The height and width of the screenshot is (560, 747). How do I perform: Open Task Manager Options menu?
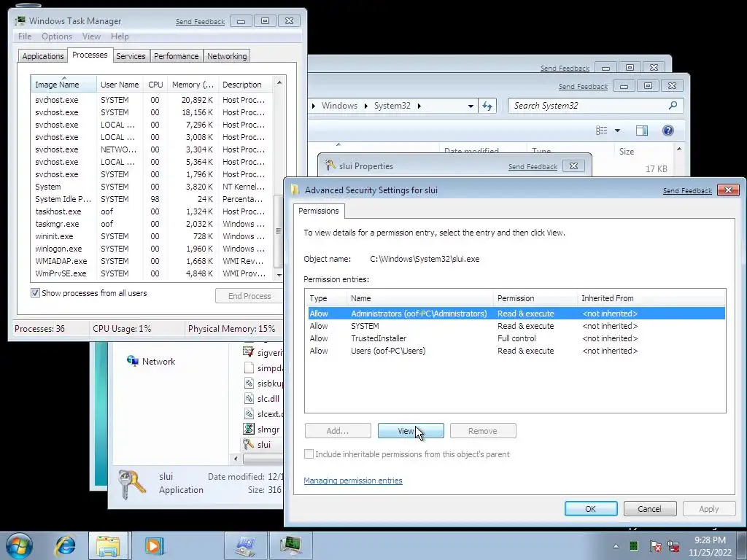(57, 36)
